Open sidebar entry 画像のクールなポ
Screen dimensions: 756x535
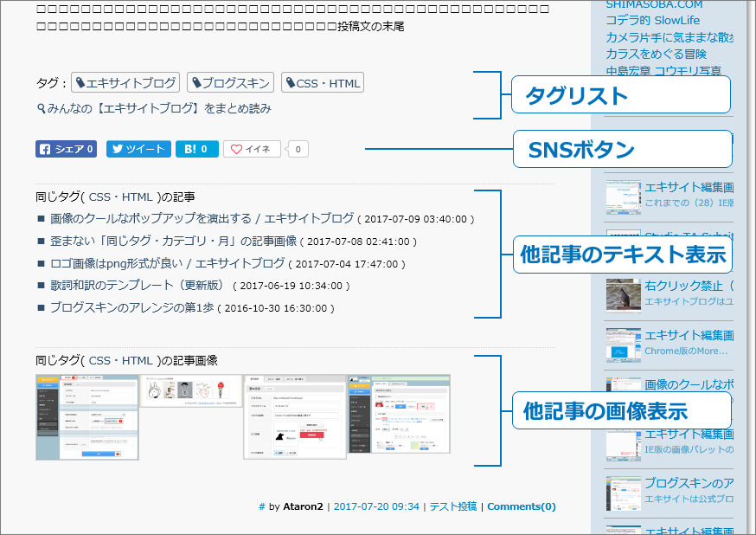pos(689,384)
